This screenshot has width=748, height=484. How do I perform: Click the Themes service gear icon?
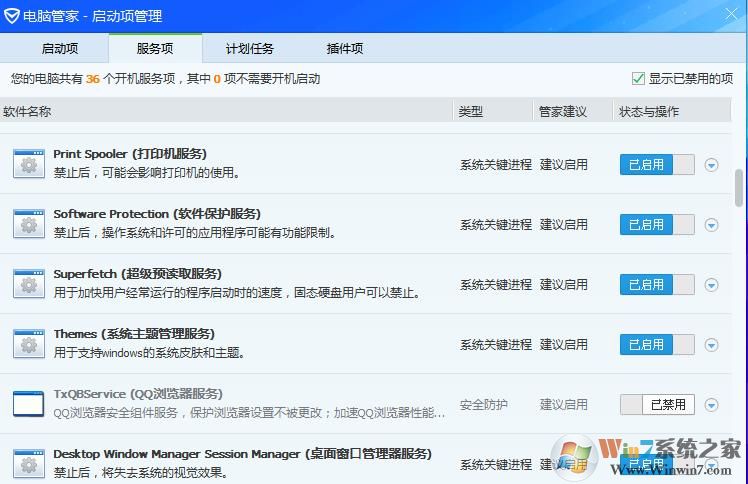coord(29,344)
